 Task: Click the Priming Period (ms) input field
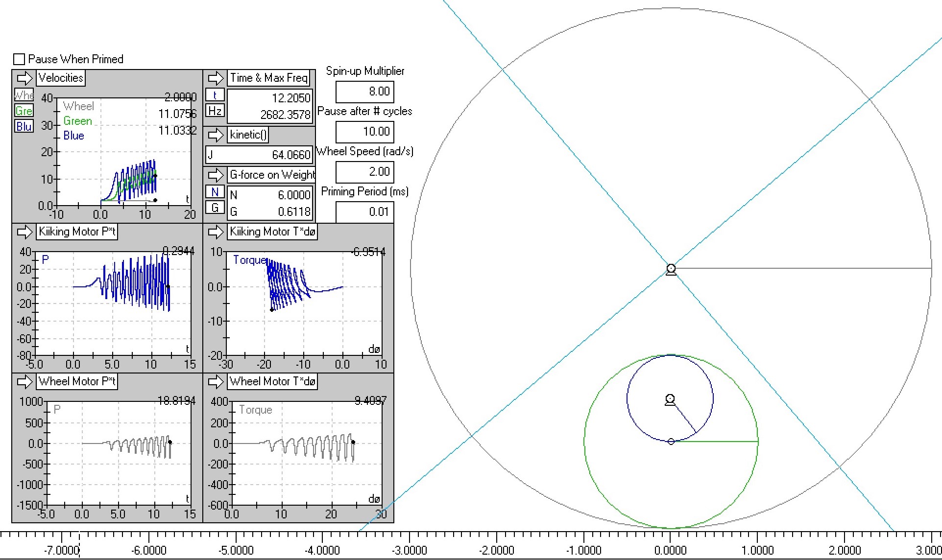click(x=364, y=212)
